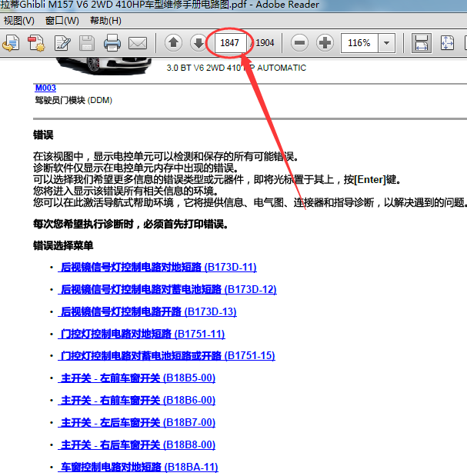
Task: Select fit one full page icon
Action: (x=447, y=43)
